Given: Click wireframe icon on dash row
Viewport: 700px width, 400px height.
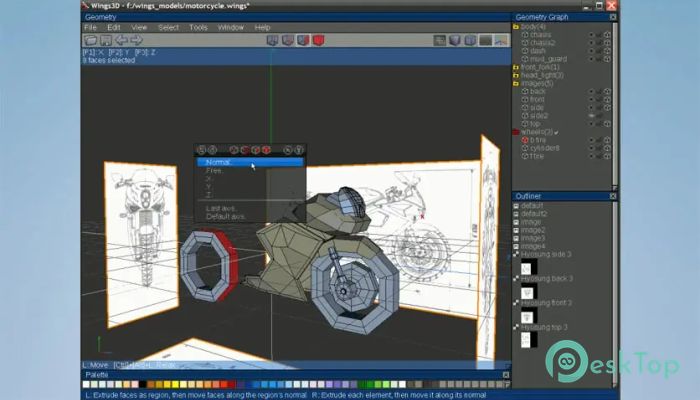Looking at the screenshot, I should click(607, 51).
